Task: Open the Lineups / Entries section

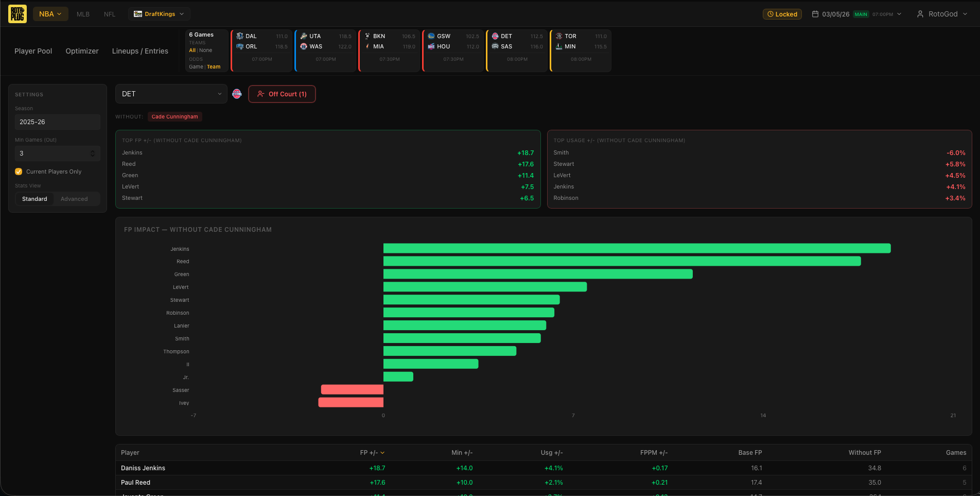Action: click(140, 51)
